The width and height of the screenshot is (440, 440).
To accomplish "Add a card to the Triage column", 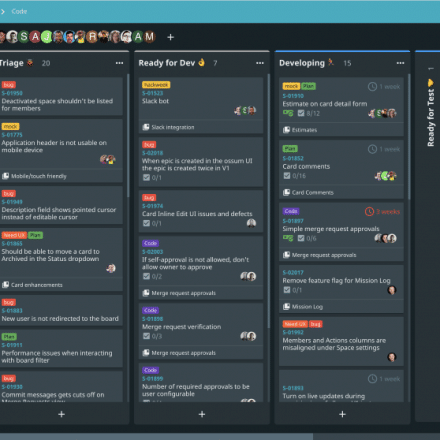I will pyautogui.click(x=61, y=414).
